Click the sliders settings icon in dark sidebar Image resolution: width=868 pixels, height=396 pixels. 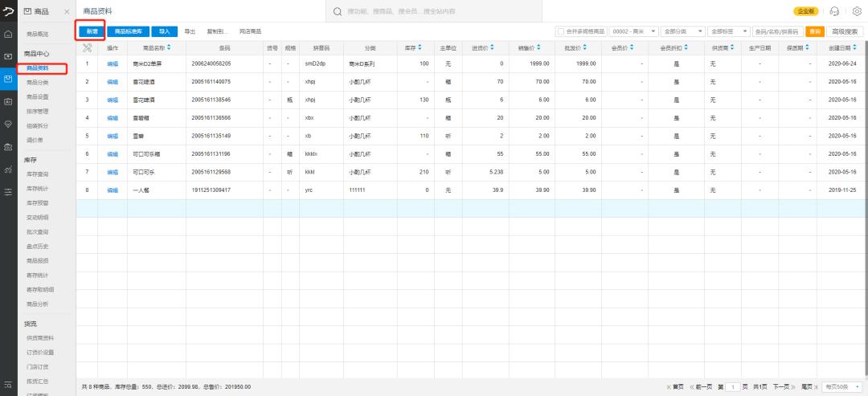tap(8, 193)
